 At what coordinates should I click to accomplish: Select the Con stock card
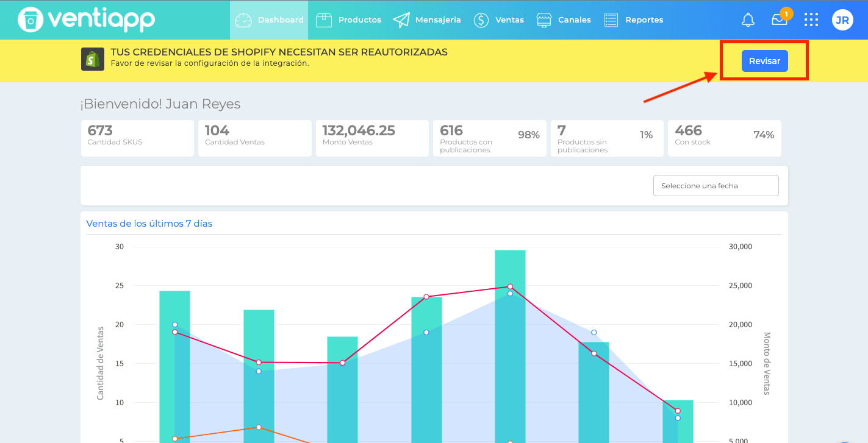point(725,138)
